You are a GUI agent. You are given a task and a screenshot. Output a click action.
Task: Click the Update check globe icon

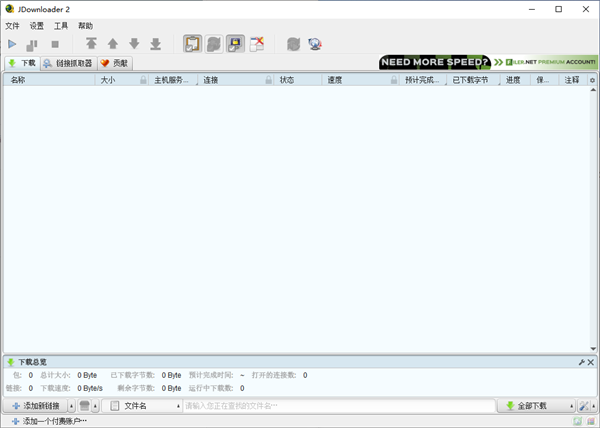tap(315, 44)
